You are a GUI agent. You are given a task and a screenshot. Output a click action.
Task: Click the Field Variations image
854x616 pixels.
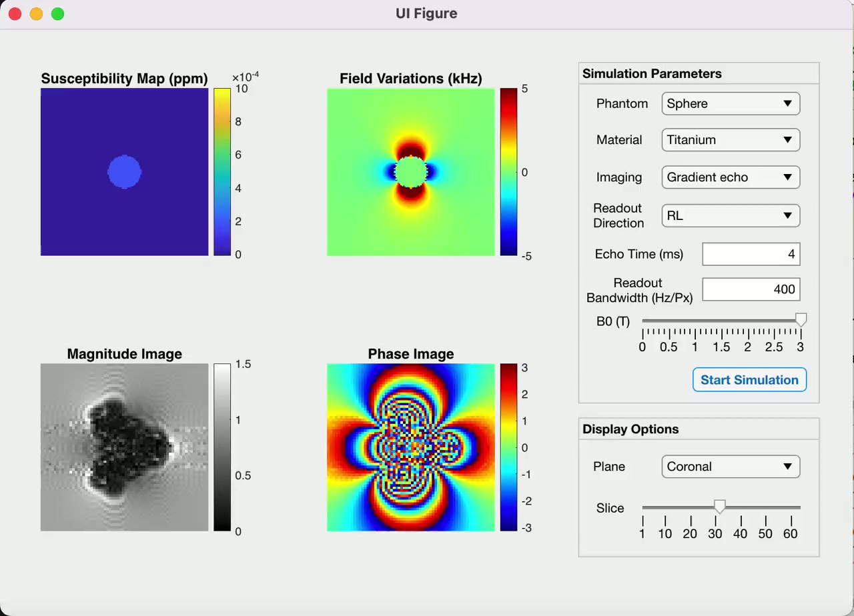pos(411,172)
